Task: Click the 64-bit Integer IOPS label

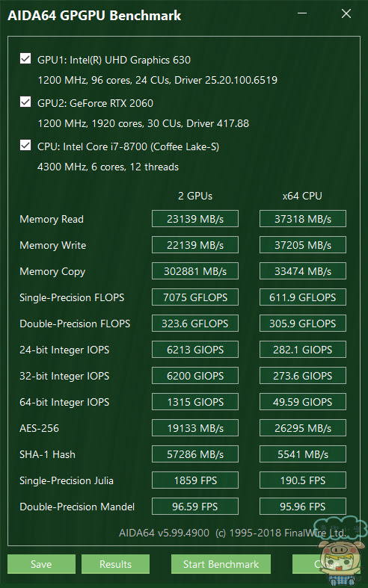Action: point(64,403)
